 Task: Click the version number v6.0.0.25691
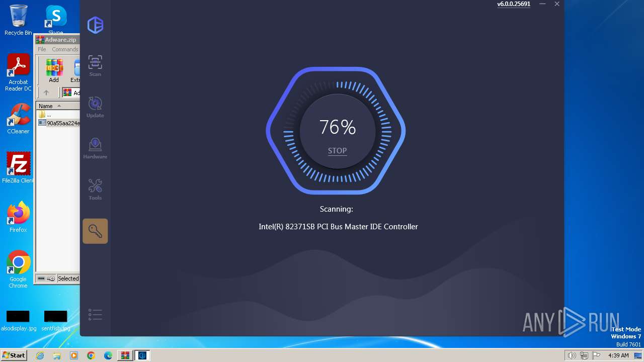coord(514,4)
